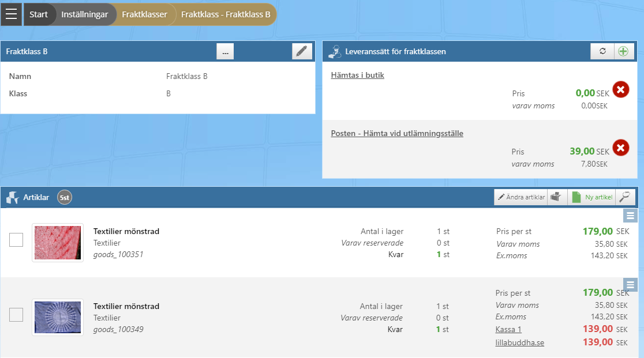644x358 pixels.
Task: Navigate to the Fraktklasser breadcrumb
Action: (x=145, y=14)
